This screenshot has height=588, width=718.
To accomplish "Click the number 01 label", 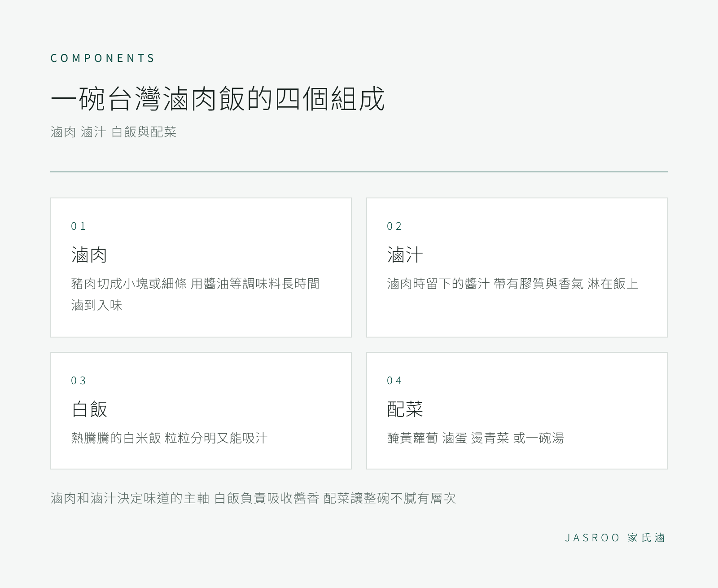I will pos(78,226).
